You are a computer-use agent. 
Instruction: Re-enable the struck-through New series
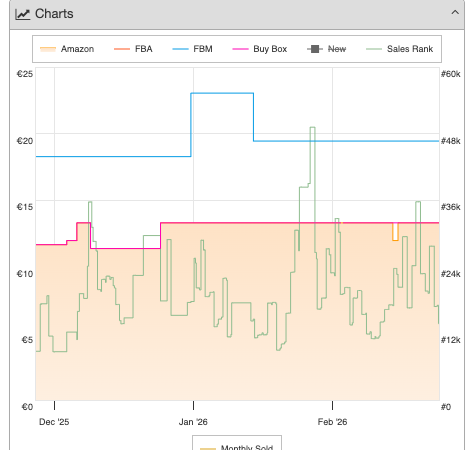coord(326,49)
